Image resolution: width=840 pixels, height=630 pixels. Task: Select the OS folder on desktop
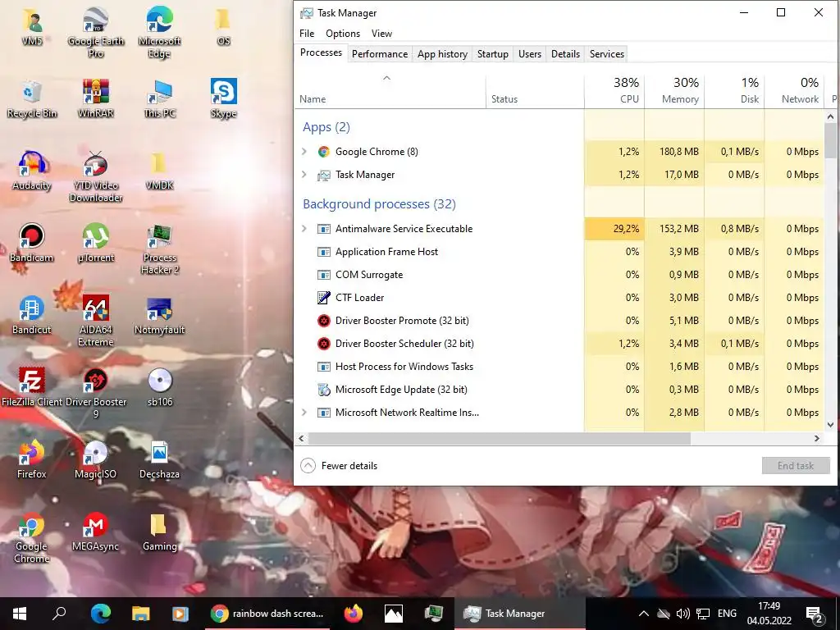[x=223, y=27]
